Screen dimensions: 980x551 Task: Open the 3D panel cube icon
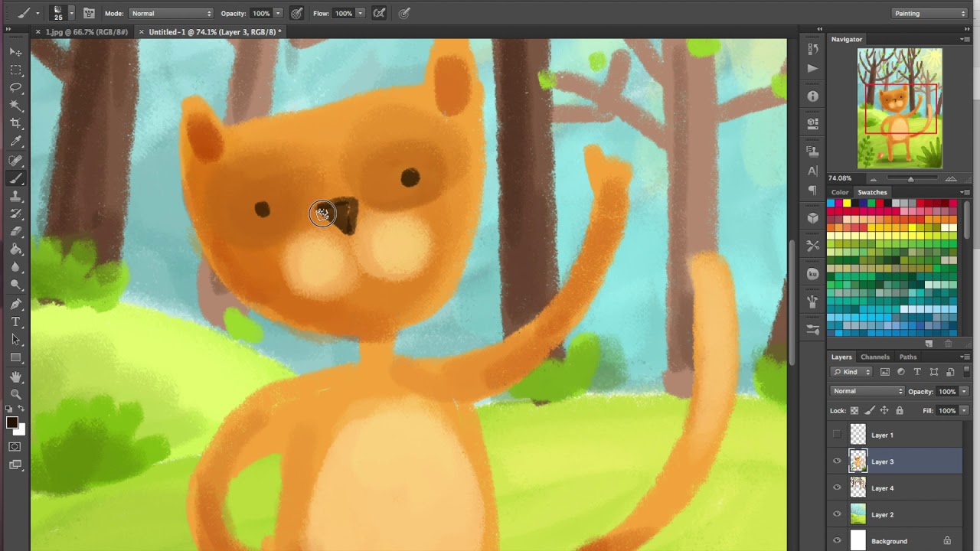pos(812,218)
